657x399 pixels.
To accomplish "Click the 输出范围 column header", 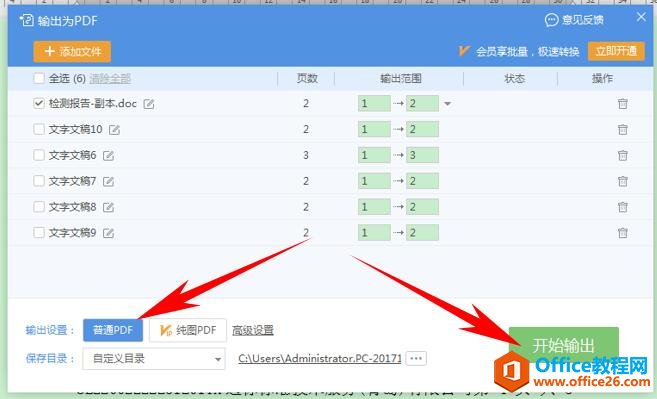I will click(x=401, y=78).
